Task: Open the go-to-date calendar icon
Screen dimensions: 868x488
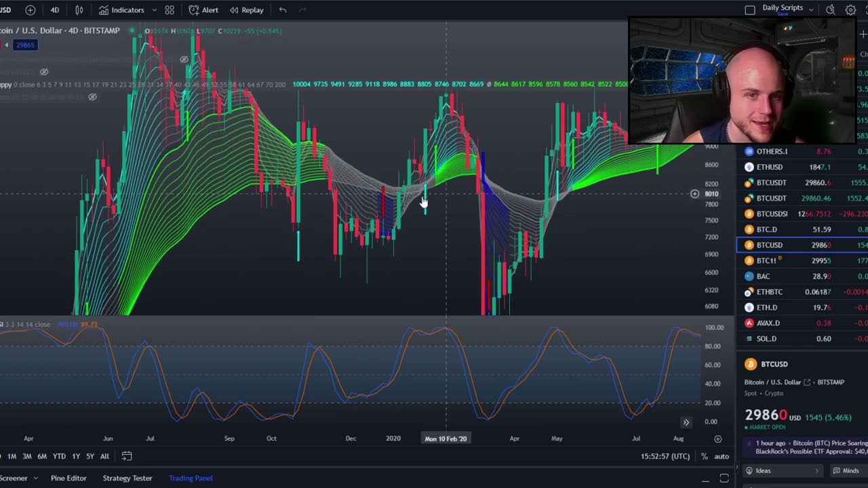Action: pyautogui.click(x=127, y=456)
